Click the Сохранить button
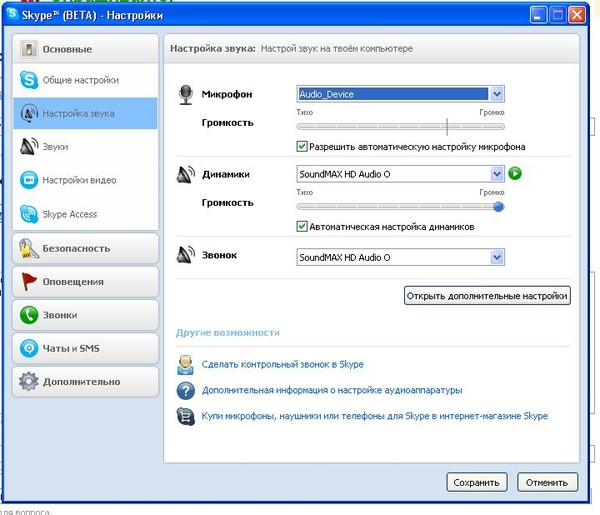 (477, 482)
